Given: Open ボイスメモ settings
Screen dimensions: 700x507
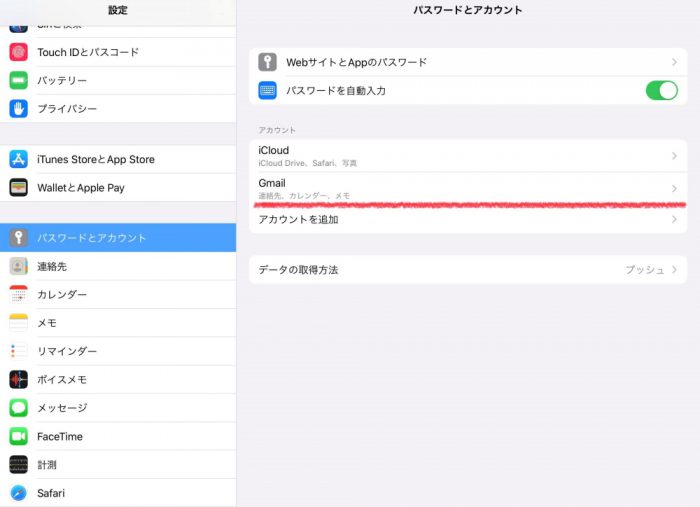Looking at the screenshot, I should pyautogui.click(x=118, y=379).
